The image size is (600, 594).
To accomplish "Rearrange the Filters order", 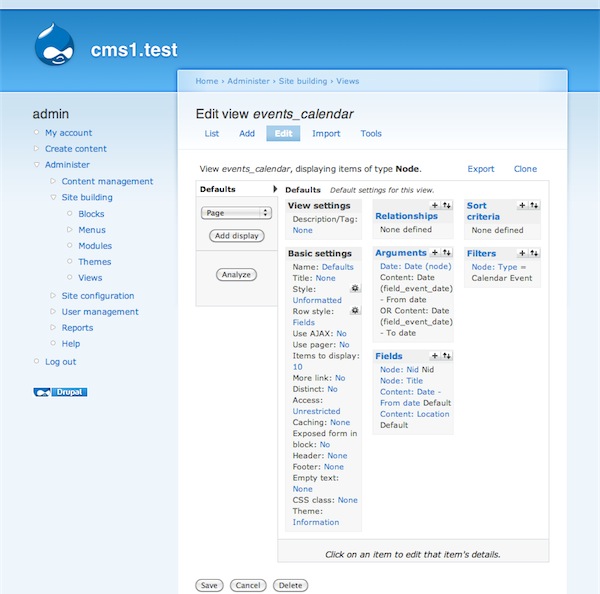I will (535, 253).
